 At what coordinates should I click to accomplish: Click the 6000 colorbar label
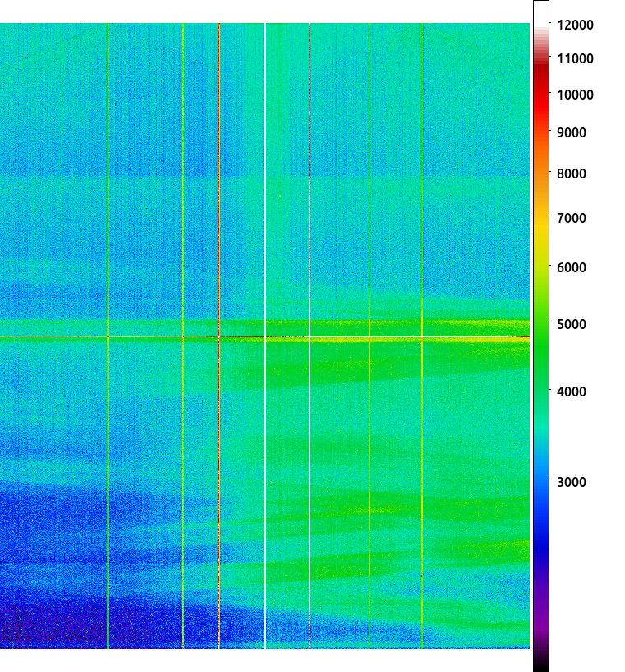click(x=572, y=267)
